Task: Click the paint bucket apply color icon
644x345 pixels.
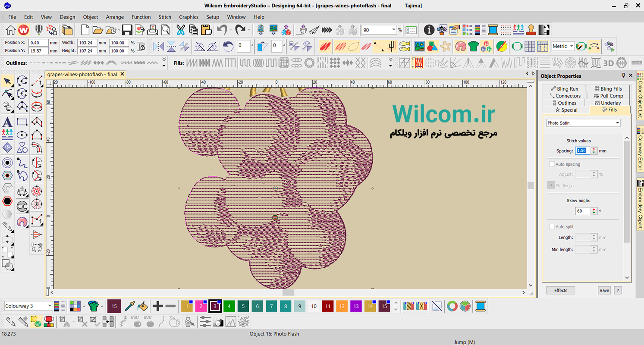Action: tap(143, 306)
